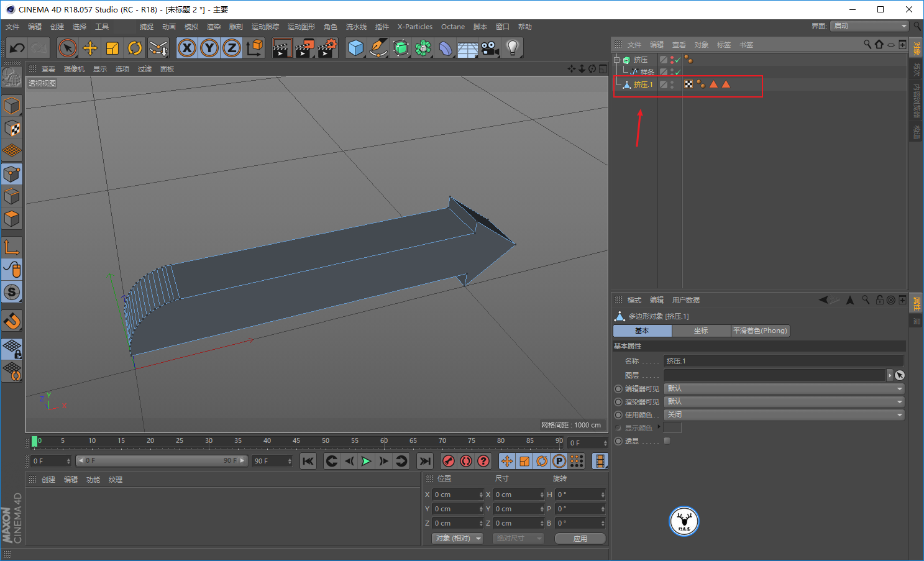This screenshot has width=924, height=561.
Task: Render the active view
Action: [x=282, y=48]
